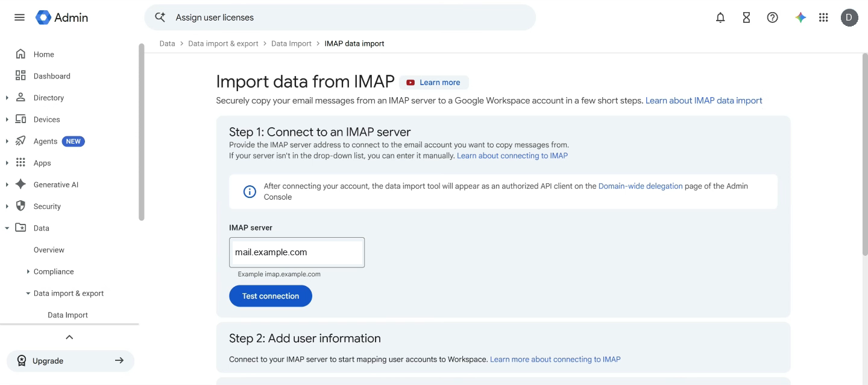The width and height of the screenshot is (868, 385).
Task: Click the Step 1: Connect to an IMAP server heading
Action: click(320, 132)
